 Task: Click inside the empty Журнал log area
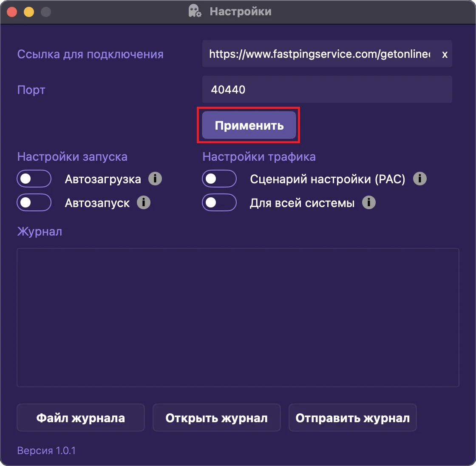[x=238, y=317]
